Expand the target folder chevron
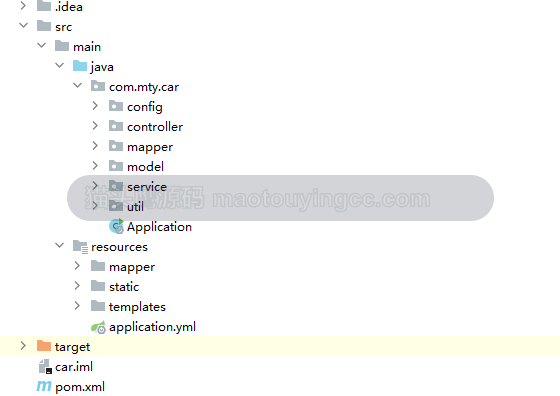The width and height of the screenshot is (560, 396). point(23,346)
